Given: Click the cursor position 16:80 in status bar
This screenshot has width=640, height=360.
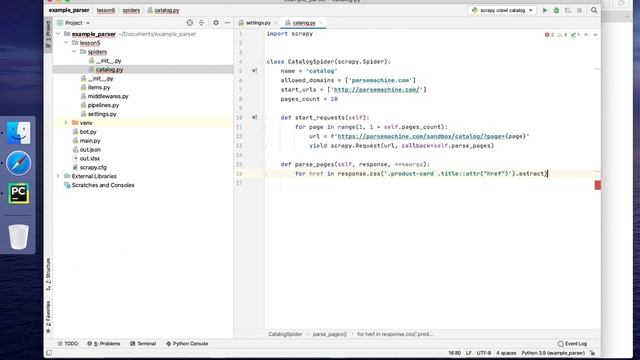Looking at the screenshot, I should (454, 353).
